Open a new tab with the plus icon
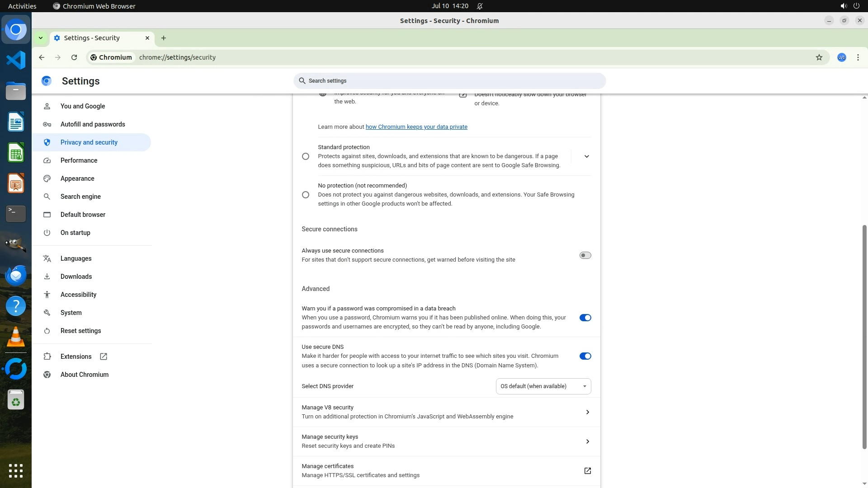This screenshot has height=488, width=868. [164, 38]
